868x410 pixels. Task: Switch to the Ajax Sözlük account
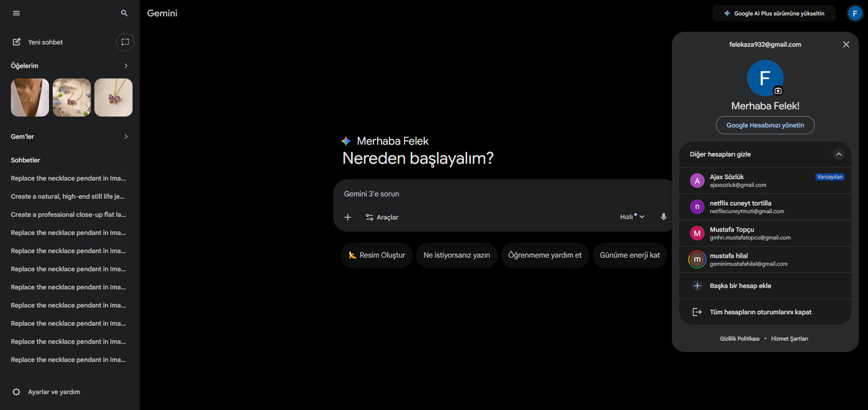click(x=765, y=181)
